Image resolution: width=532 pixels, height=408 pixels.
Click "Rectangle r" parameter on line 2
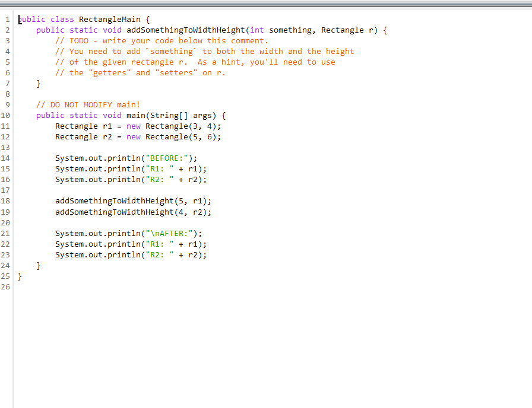[347, 30]
